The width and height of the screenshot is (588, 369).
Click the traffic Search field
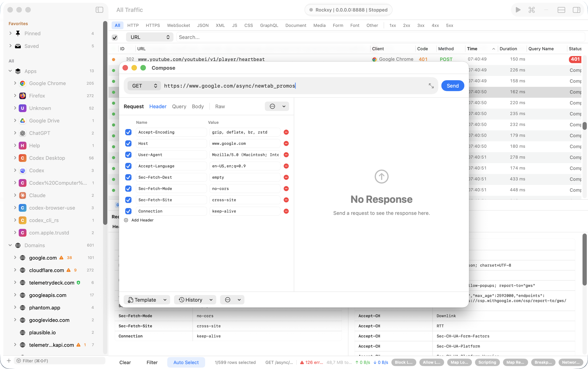pos(380,37)
